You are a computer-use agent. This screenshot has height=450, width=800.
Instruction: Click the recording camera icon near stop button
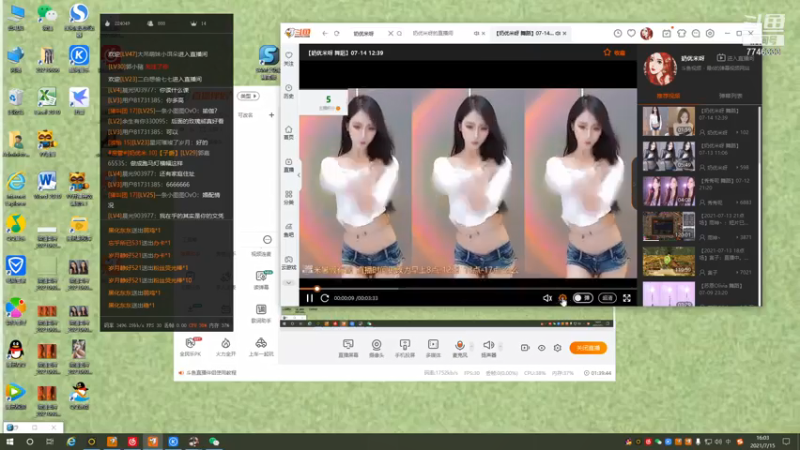(525, 348)
